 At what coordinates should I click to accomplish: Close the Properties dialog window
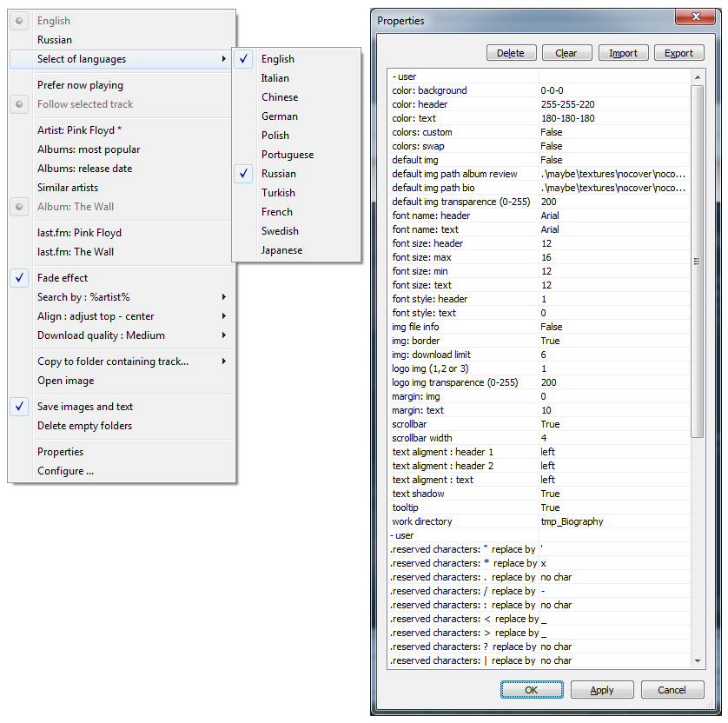tap(692, 17)
